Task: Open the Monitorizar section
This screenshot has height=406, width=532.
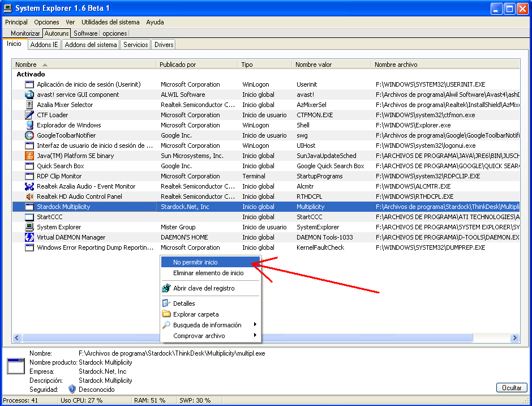Action: [25, 33]
